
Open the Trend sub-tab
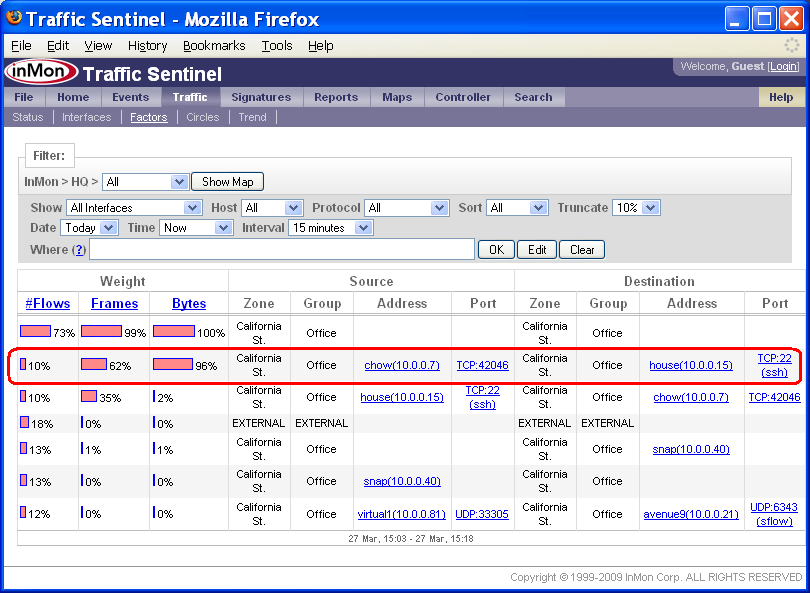pyautogui.click(x=253, y=117)
